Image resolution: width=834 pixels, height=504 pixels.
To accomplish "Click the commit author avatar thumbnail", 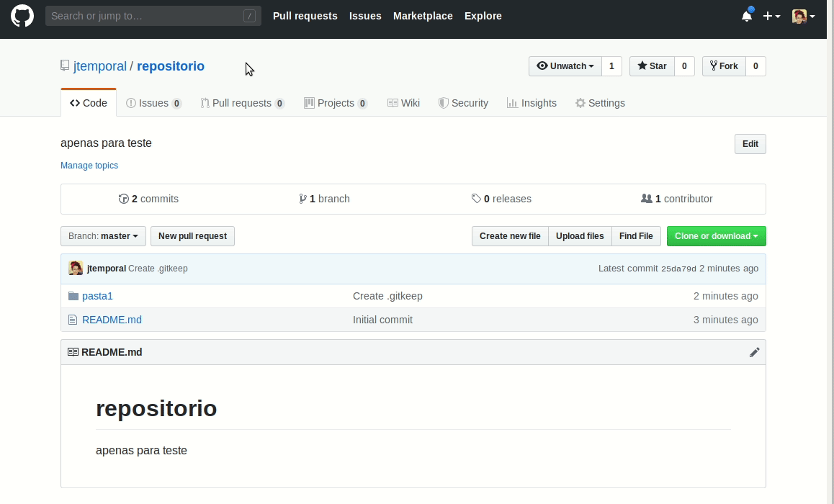I will [x=76, y=268].
